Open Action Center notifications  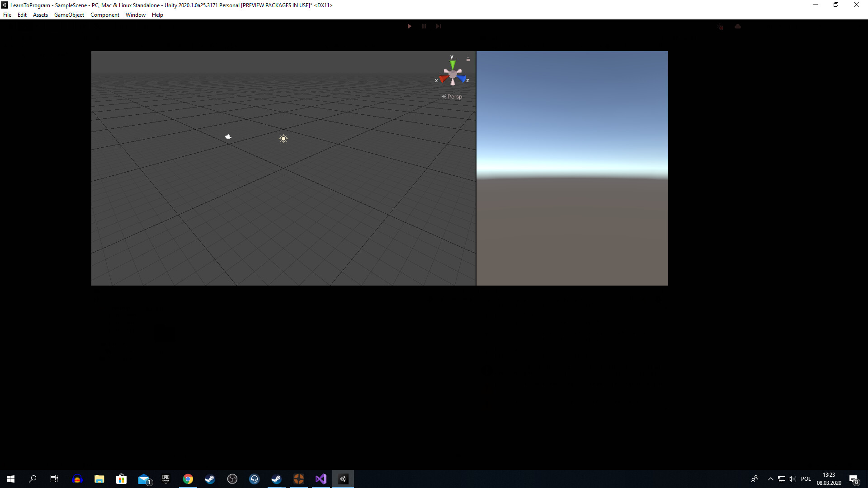(x=854, y=479)
